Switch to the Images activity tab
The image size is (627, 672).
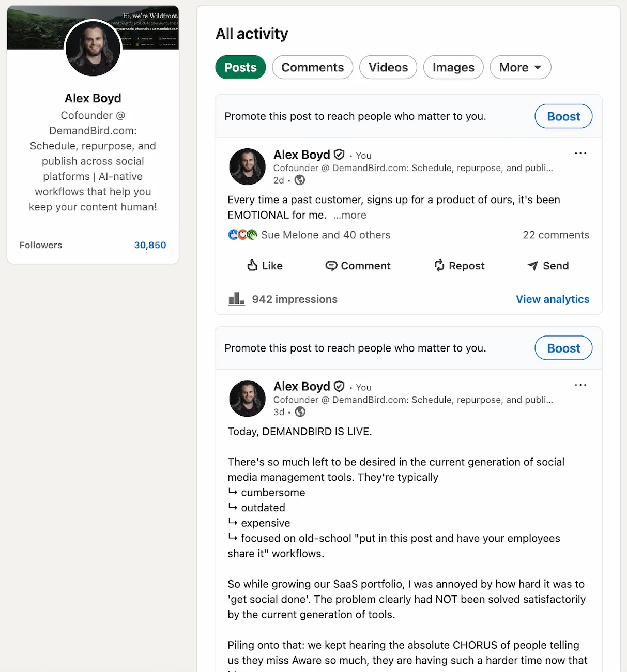(453, 67)
